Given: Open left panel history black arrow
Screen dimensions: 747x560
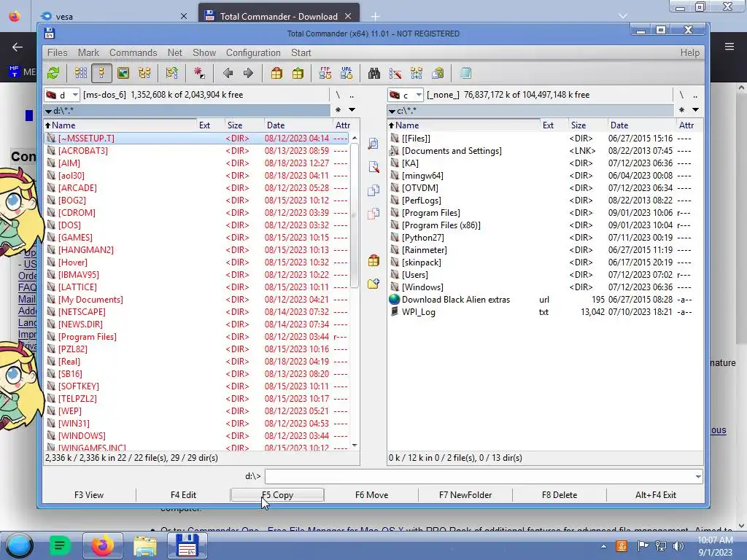Looking at the screenshot, I should pyautogui.click(x=352, y=110).
